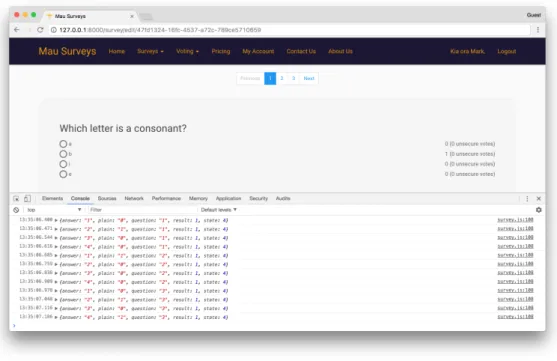This screenshot has width=557, height=361.
Task: Expand the 13:35:06.685 console log object
Action: [56, 256]
